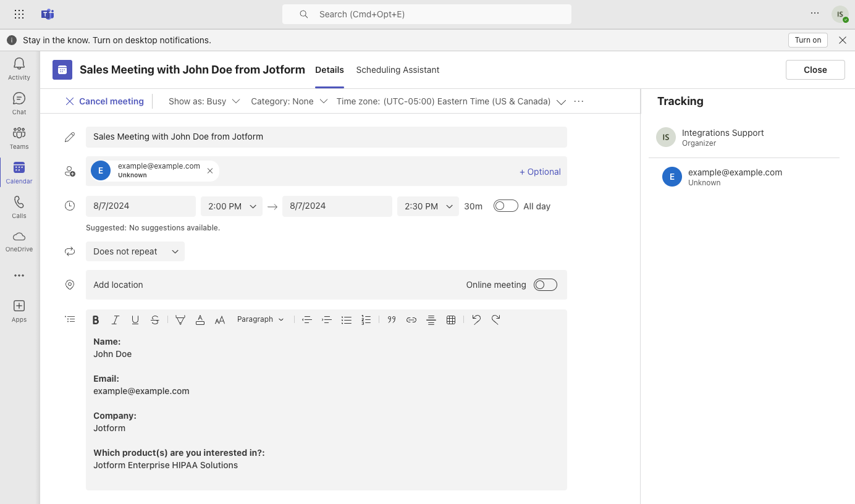
Task: Insert a bulleted list
Action: 347,320
